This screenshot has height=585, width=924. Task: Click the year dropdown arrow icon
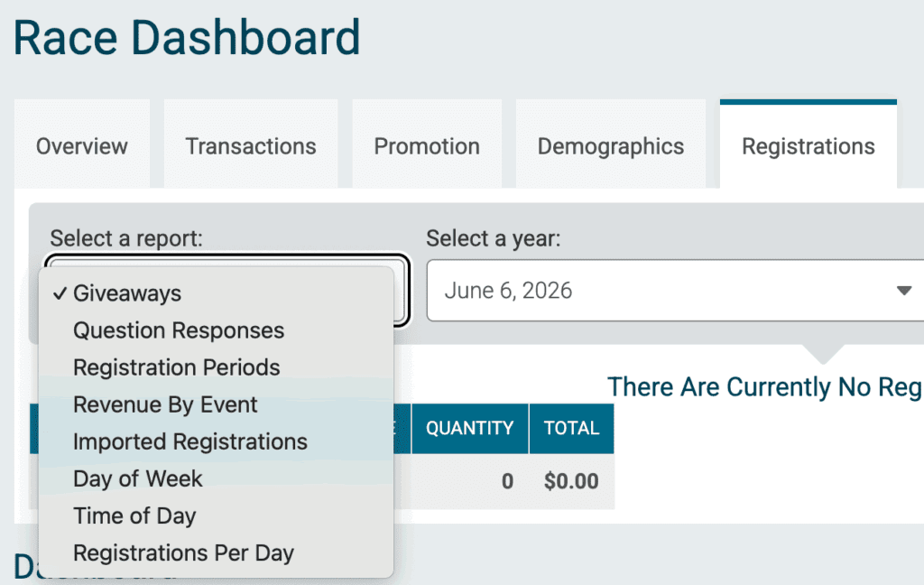pos(903,291)
